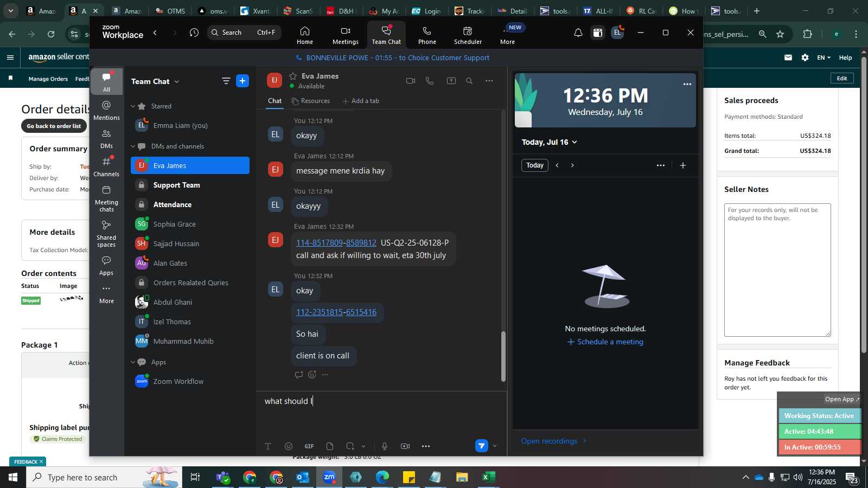Switch to Zoom Meetings tab
Viewport: 868px width, 488px height.
click(x=346, y=35)
